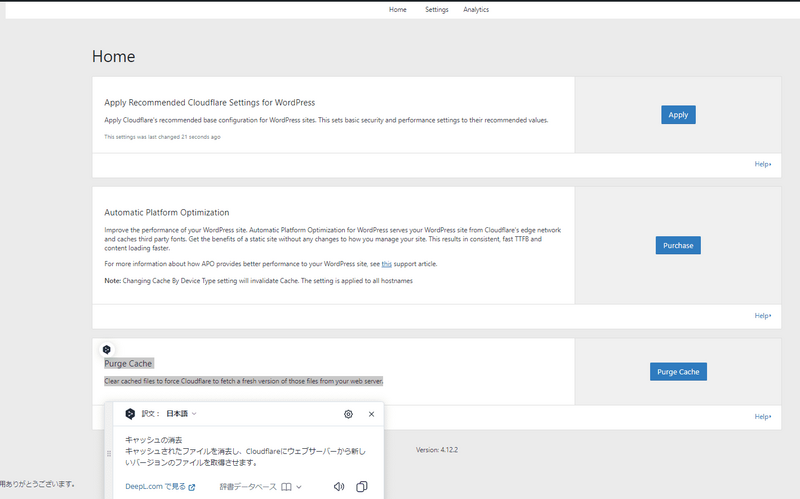Screen dimensions: 800x499
Task: Expand Help under Apply Recommended Settings
Action: 763,164
